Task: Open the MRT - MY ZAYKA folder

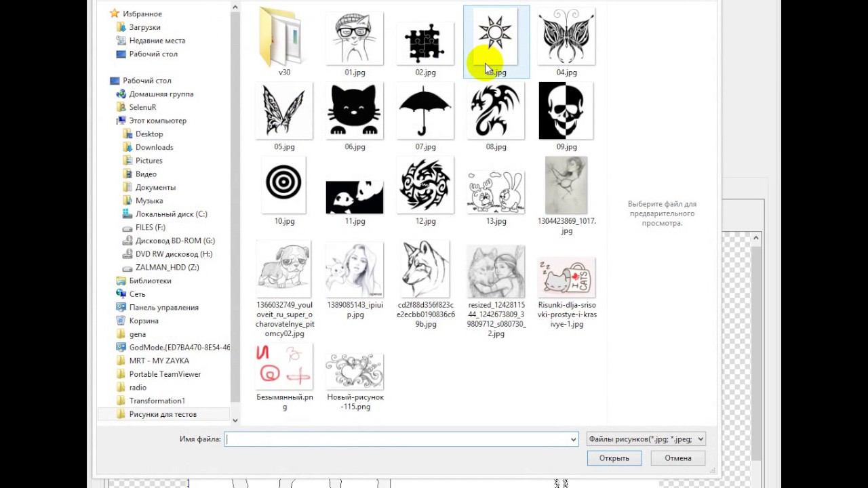Action: 159,361
